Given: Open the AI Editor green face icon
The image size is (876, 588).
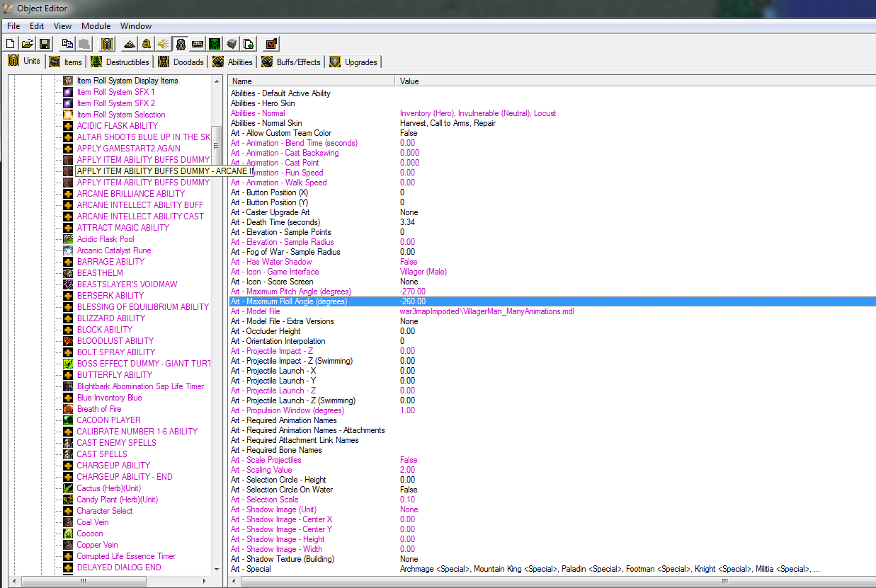Looking at the screenshot, I should 215,44.
